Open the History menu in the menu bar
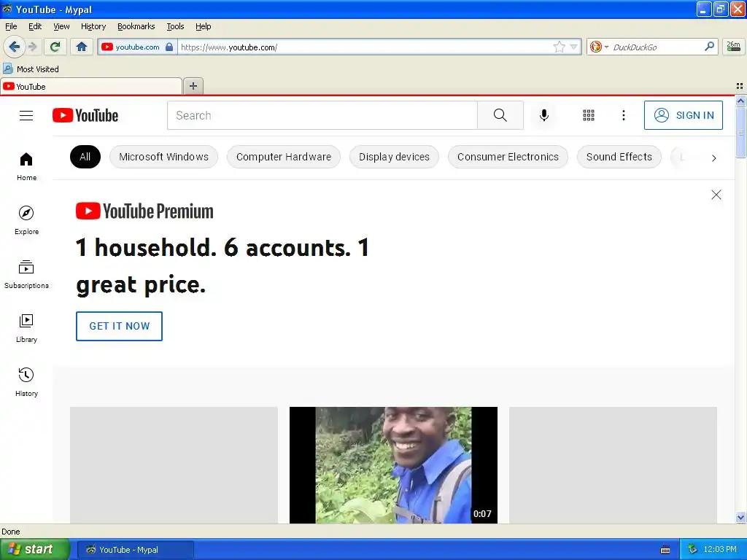Image resolution: width=747 pixels, height=560 pixels. click(x=93, y=27)
